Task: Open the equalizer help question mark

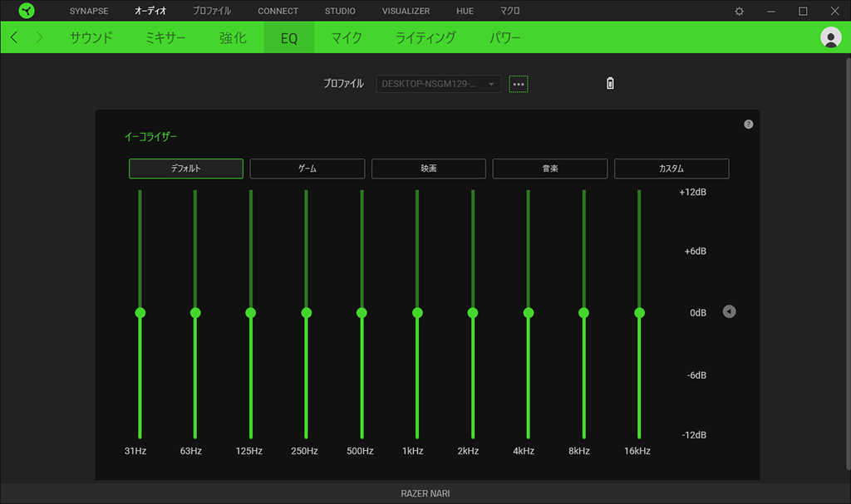Action: pyautogui.click(x=748, y=125)
